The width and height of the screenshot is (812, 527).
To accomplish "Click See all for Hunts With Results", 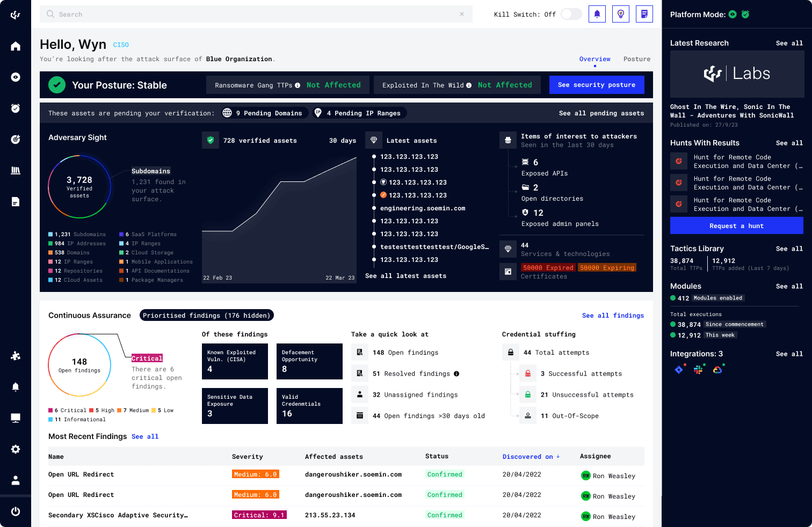I will [x=789, y=143].
